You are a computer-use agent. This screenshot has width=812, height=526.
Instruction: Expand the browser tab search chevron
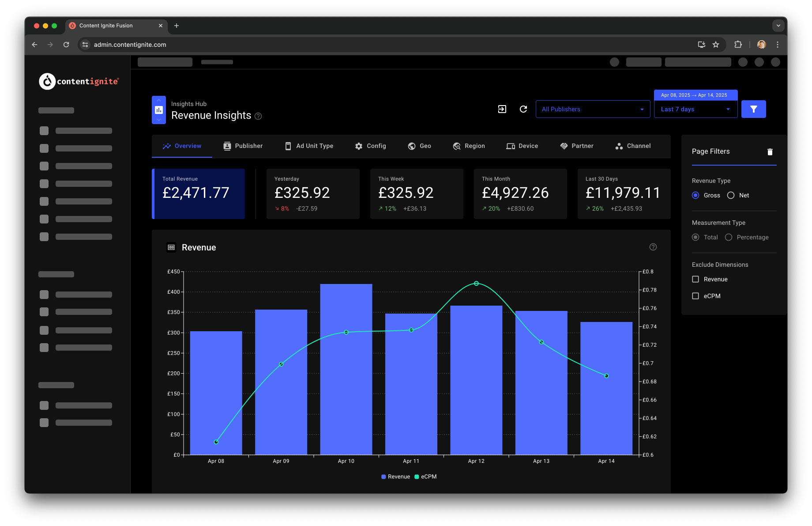(x=778, y=26)
